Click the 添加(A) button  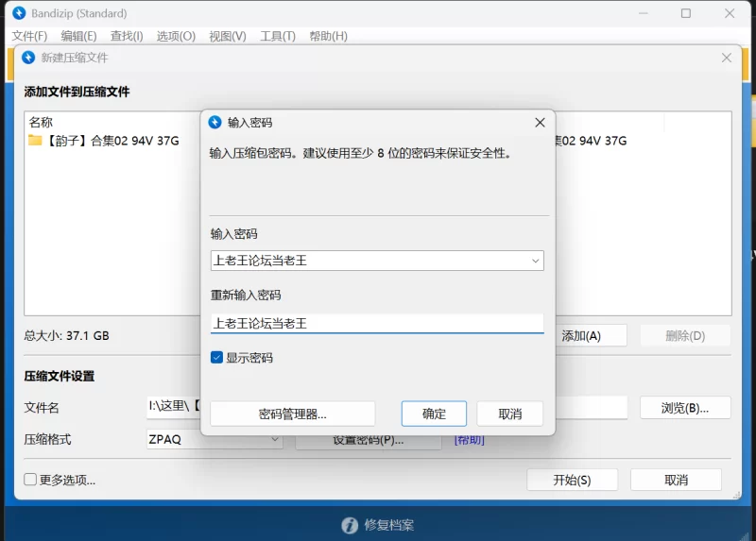pos(591,336)
